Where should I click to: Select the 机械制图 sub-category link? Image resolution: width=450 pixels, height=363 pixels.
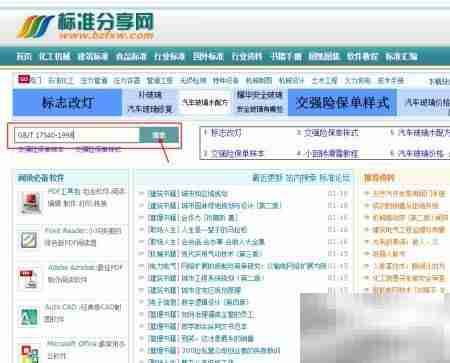click(x=259, y=80)
